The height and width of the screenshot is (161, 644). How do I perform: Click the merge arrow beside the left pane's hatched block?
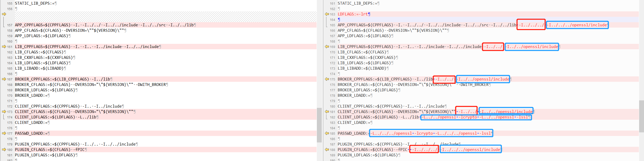(4, 14)
